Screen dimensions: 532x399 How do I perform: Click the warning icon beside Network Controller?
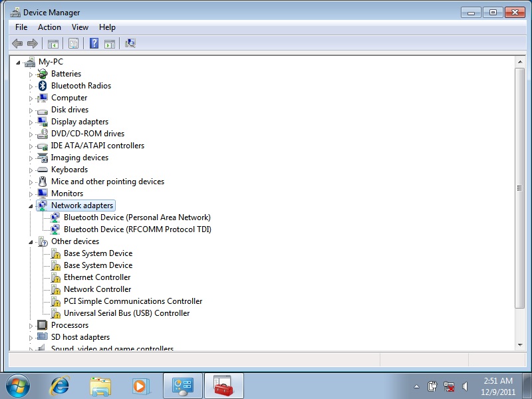tap(56, 289)
